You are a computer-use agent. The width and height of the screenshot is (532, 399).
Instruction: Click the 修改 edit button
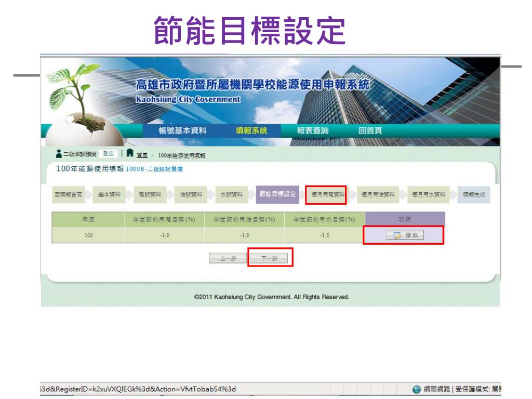pyautogui.click(x=405, y=235)
